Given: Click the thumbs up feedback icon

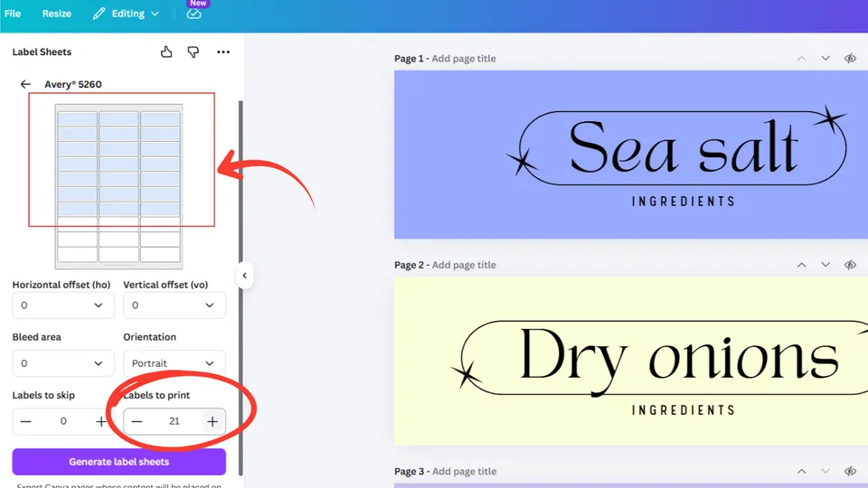Looking at the screenshot, I should 166,52.
